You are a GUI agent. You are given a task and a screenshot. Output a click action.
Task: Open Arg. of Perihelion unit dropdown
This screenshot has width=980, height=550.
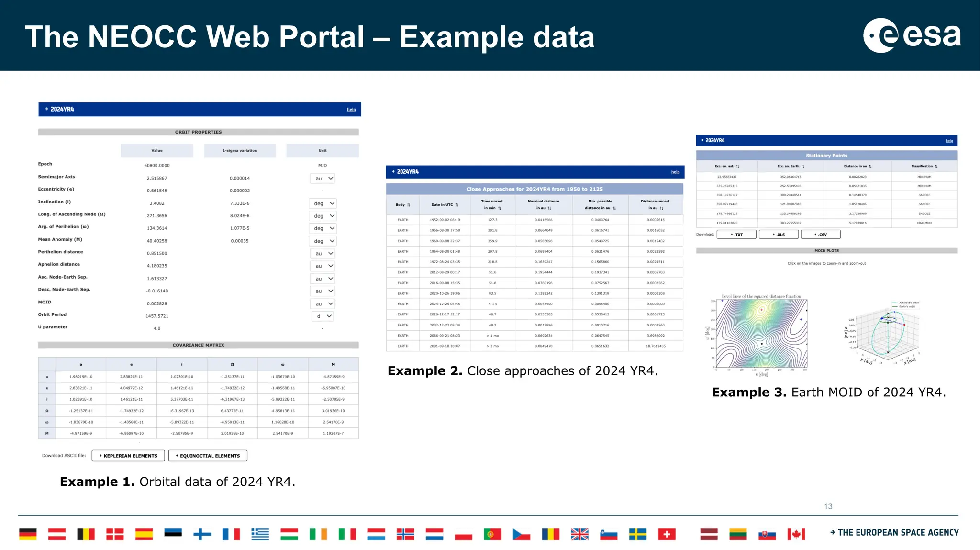(323, 228)
